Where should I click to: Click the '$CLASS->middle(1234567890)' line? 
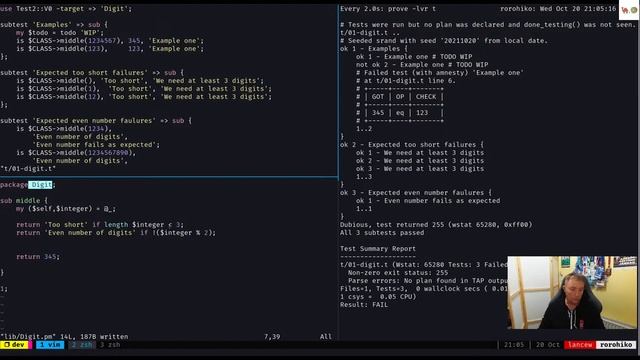tap(76, 153)
